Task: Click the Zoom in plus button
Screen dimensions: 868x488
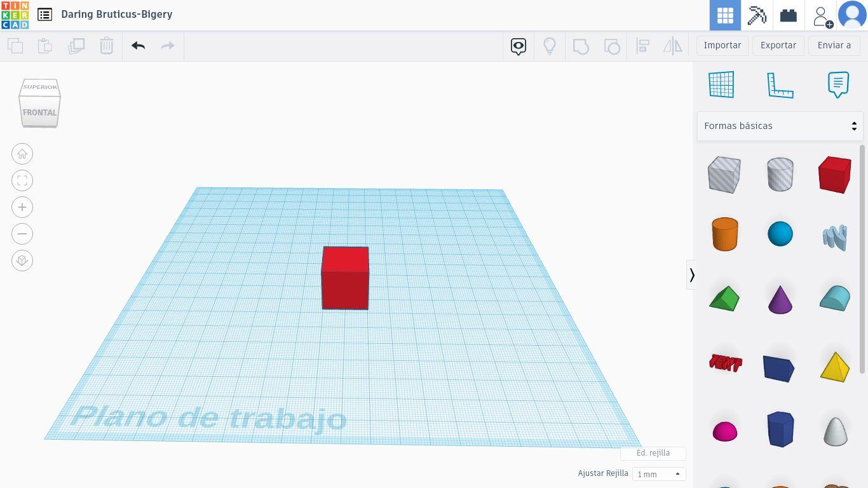Action: point(22,207)
